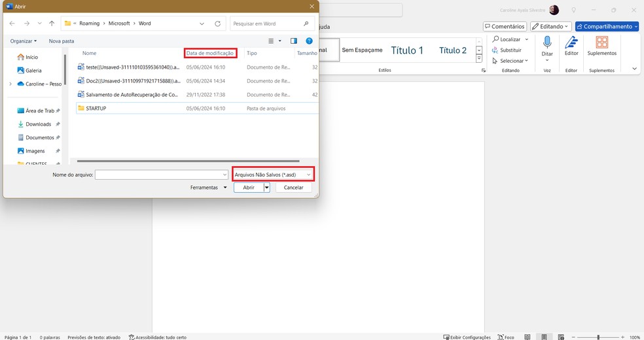This screenshot has width=644, height=340.
Task: Toggle the preview pane icon
Action: (294, 41)
